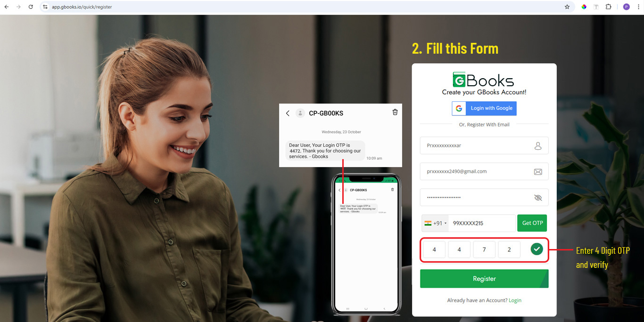
Task: Click the 'Create your GBooks Account!' text
Action: tap(484, 92)
